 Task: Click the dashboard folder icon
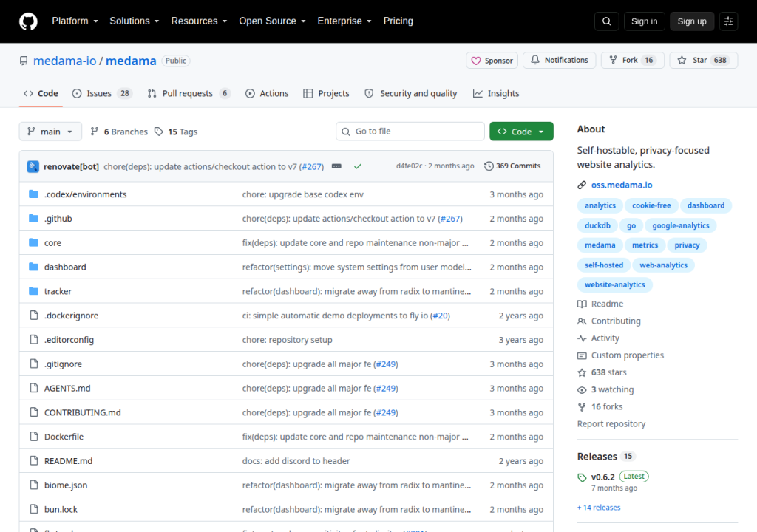point(34,267)
